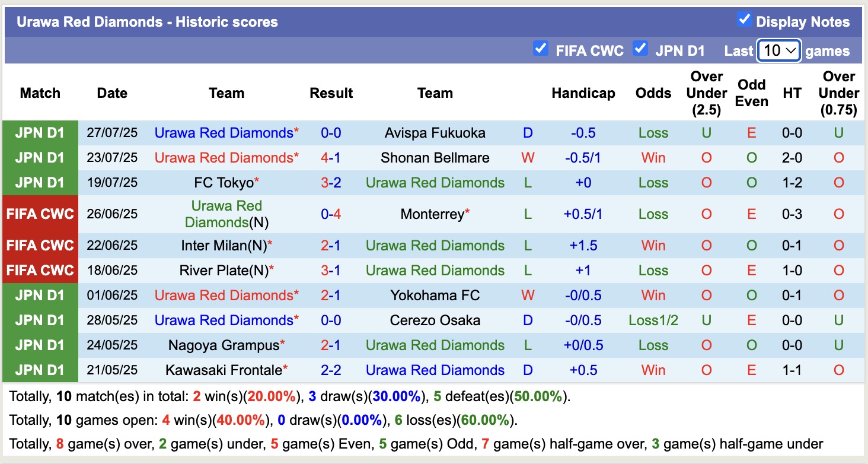Screen dimensions: 868x464
Task: Click the FIFA CWC badge for the Monterrey match
Action: pyautogui.click(x=40, y=214)
